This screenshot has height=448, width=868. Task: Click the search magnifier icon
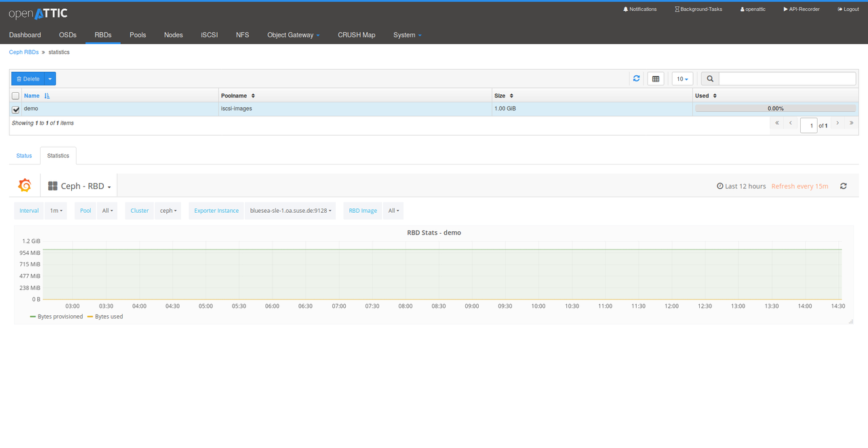(x=710, y=79)
